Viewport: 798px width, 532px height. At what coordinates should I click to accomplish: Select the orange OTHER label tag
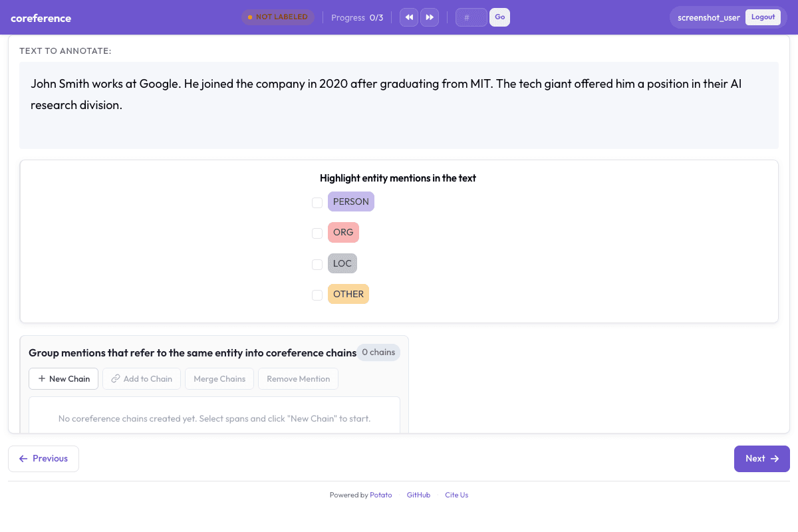(348, 294)
